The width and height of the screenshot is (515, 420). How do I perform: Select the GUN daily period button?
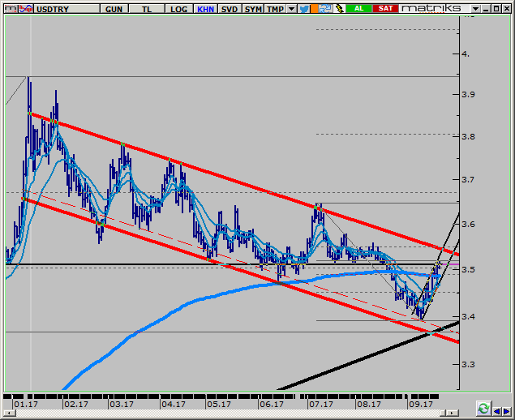pos(114,9)
